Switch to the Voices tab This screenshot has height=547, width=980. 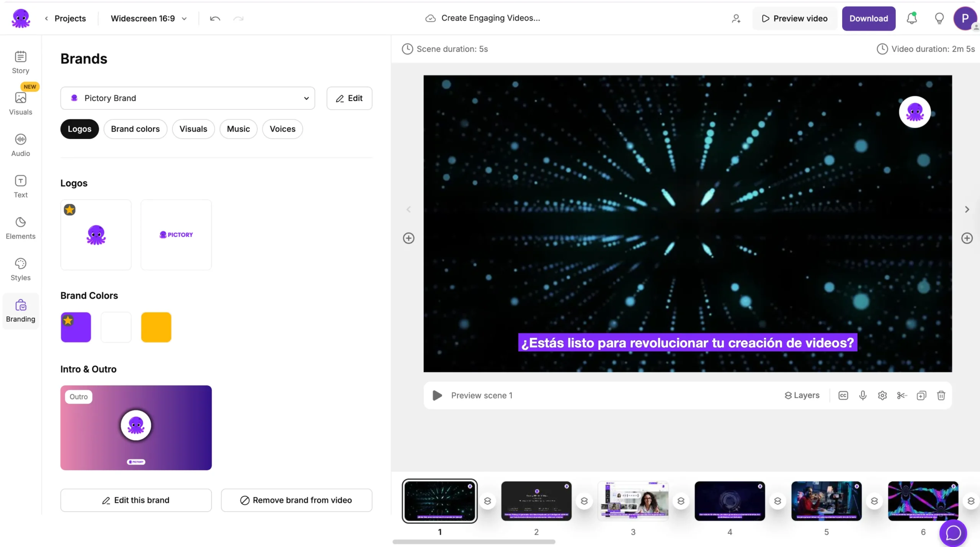click(282, 129)
